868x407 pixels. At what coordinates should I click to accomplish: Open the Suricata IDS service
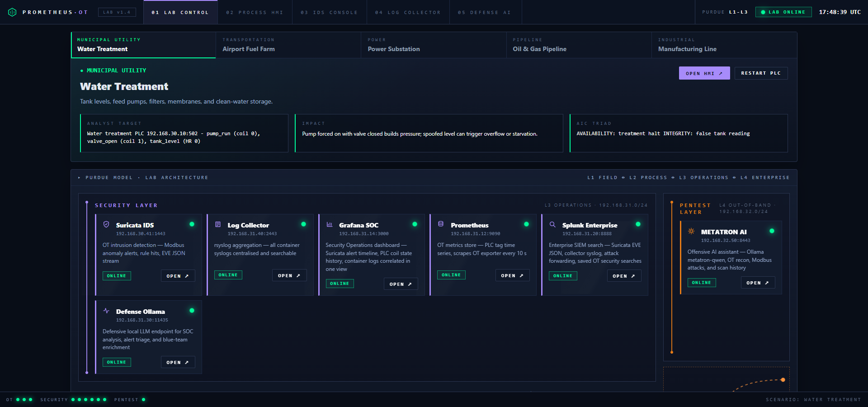(178, 276)
